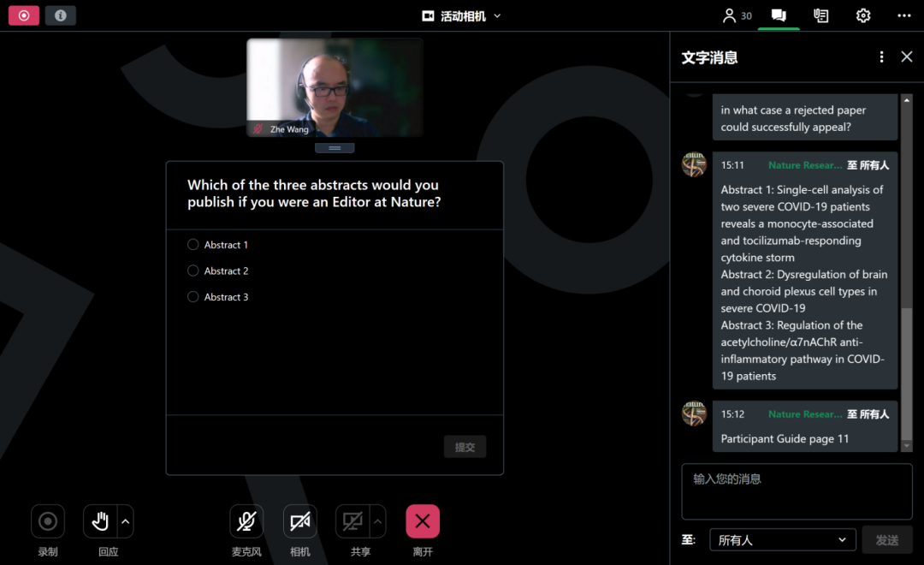Viewport: 924px width, 565px height.
Task: Click the chat scrollbar down arrow
Action: point(907,446)
